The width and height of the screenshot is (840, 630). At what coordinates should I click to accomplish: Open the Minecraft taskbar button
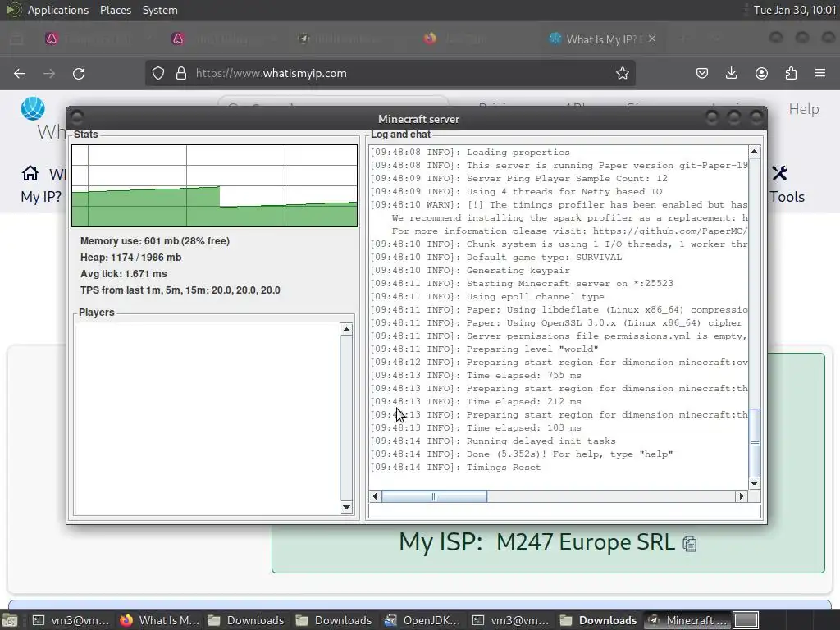[688, 620]
